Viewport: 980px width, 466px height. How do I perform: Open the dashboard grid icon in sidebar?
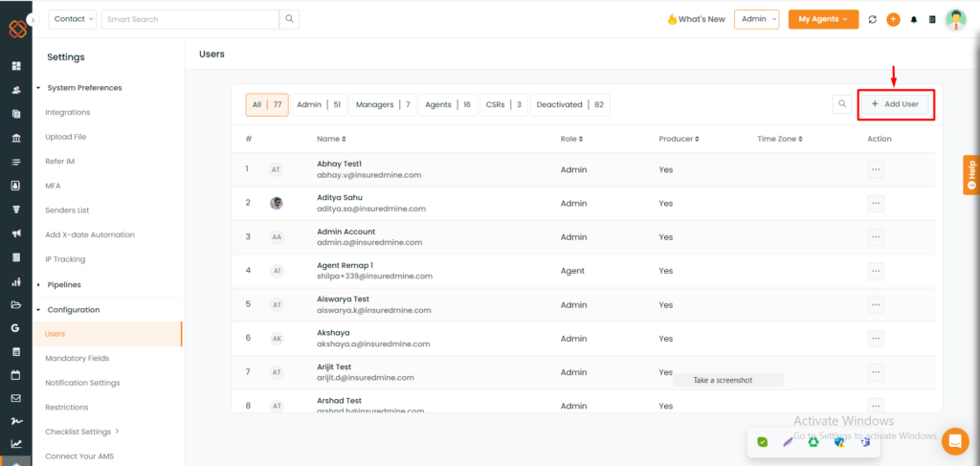[x=16, y=66]
